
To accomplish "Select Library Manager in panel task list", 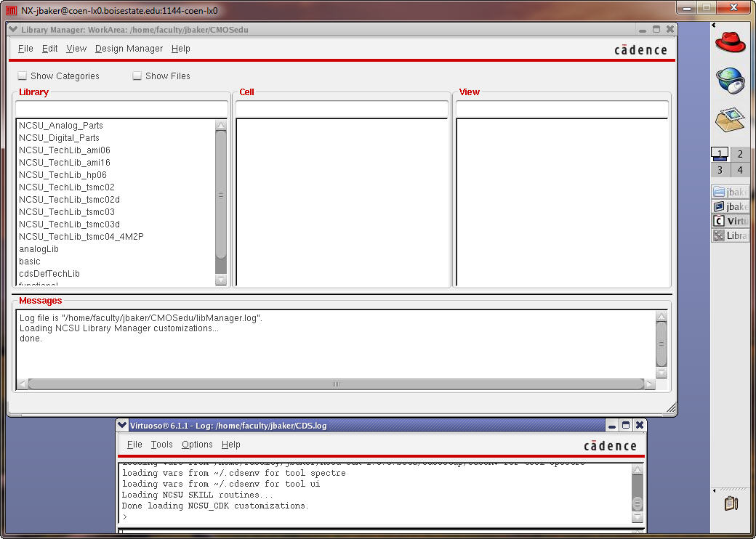I will pos(731,235).
